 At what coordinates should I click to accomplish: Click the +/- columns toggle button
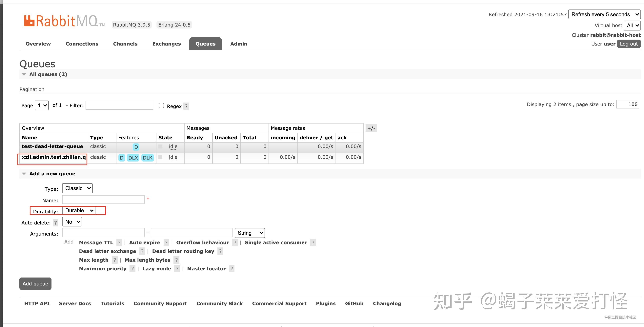point(371,128)
